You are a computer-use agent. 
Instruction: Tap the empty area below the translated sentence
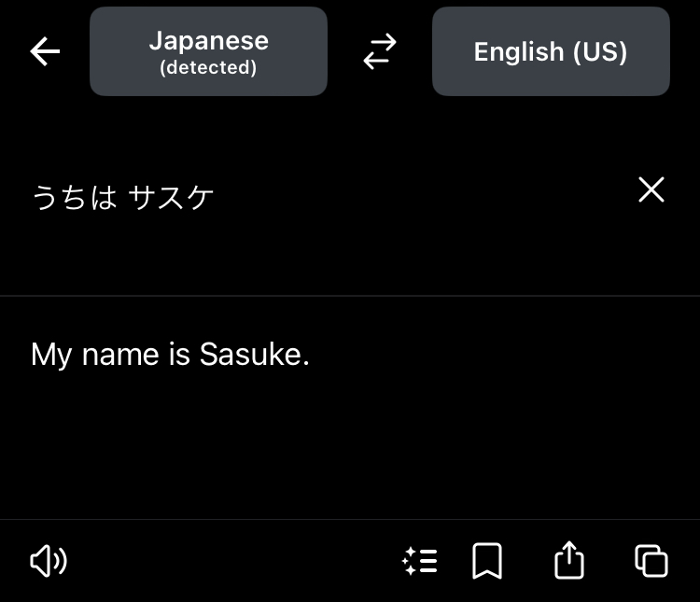pyautogui.click(x=350, y=448)
